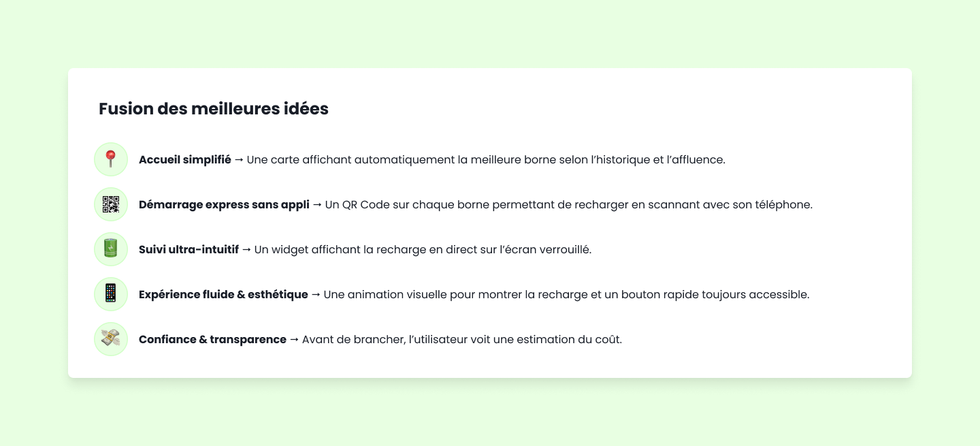
Task: Click the "Expérience fluide & esthétique" label
Action: point(223,295)
